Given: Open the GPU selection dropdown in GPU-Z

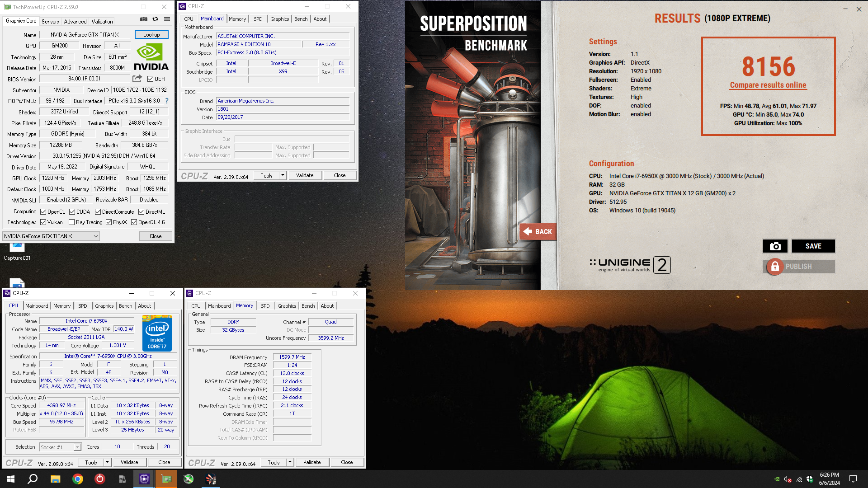Looking at the screenshot, I should [x=51, y=236].
